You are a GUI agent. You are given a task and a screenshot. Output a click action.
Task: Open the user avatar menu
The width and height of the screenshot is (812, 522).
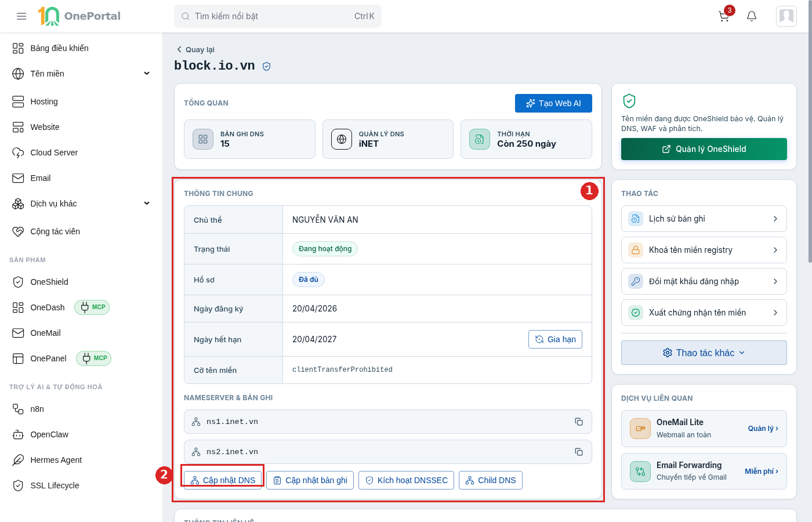[x=786, y=16]
